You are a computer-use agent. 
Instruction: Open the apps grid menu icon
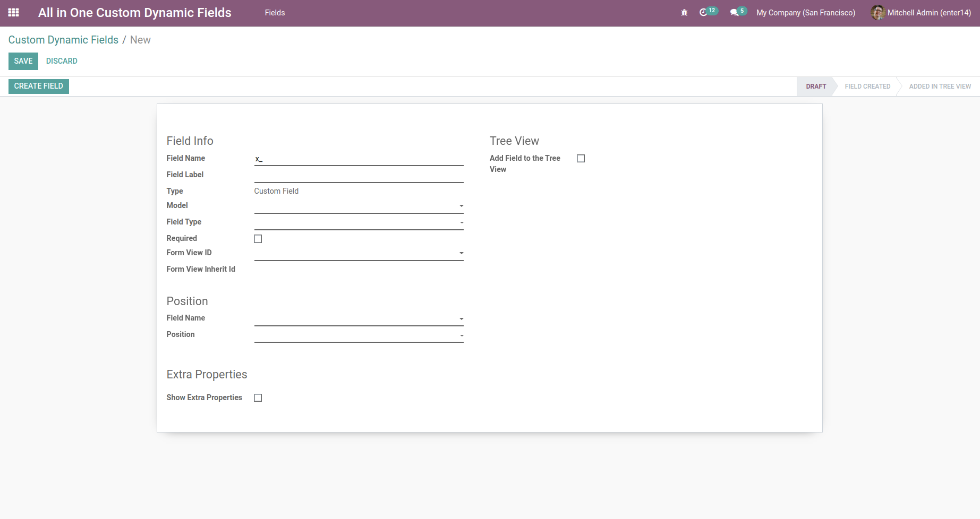coord(14,13)
